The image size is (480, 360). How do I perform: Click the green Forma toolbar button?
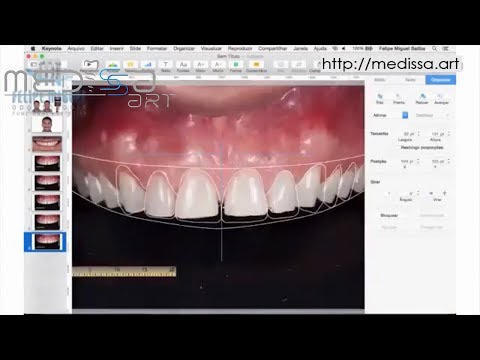(236, 64)
